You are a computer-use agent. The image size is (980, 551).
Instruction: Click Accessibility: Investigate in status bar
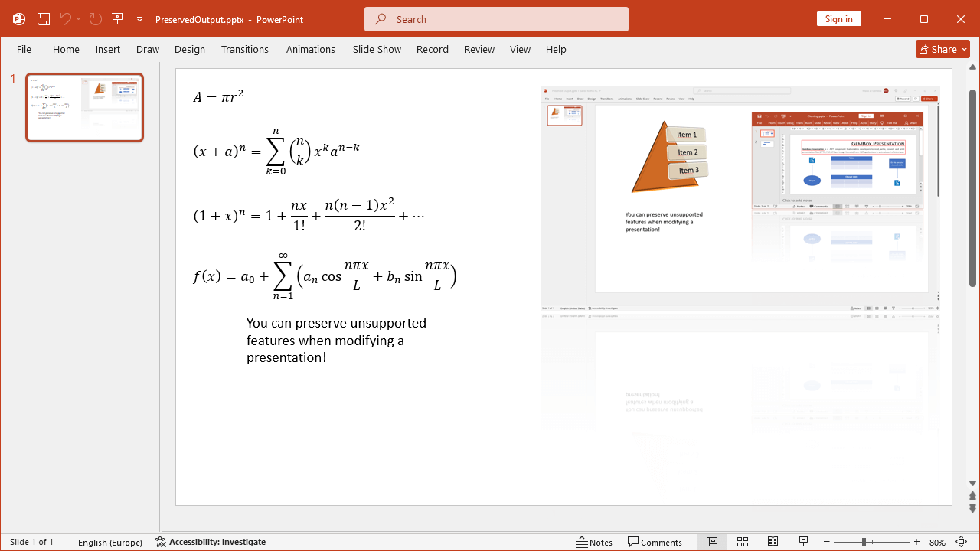tap(211, 542)
